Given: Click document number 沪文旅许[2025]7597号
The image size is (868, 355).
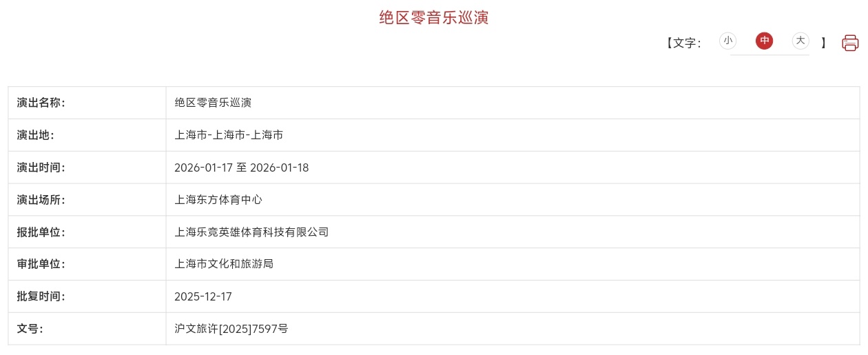Looking at the screenshot, I should [x=231, y=329].
